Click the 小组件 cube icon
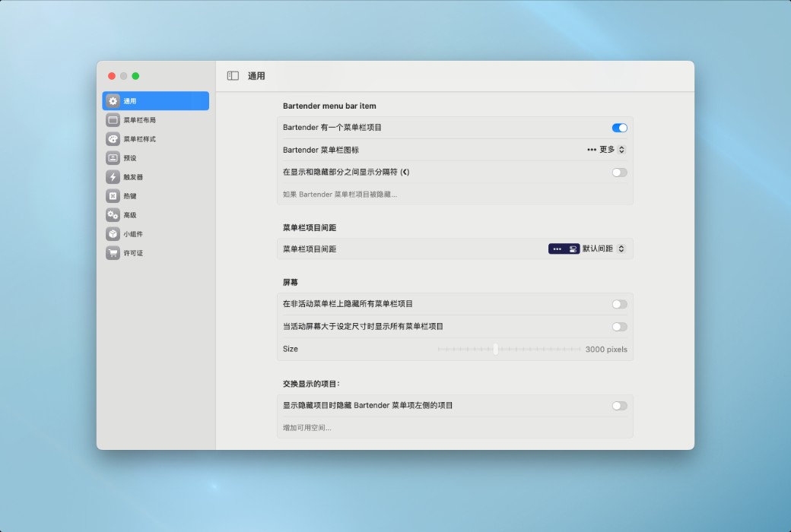The width and height of the screenshot is (791, 532). [x=113, y=234]
